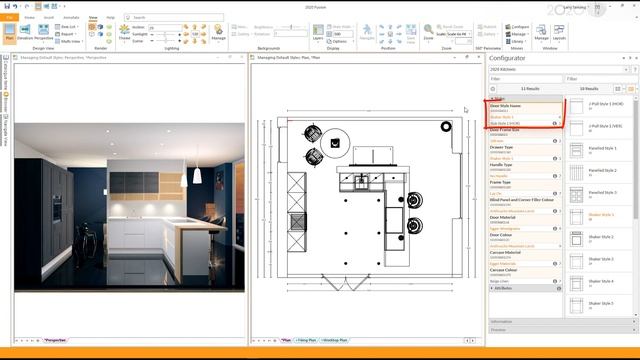
Task: Adjust the background Brightness slider
Action: (291, 27)
